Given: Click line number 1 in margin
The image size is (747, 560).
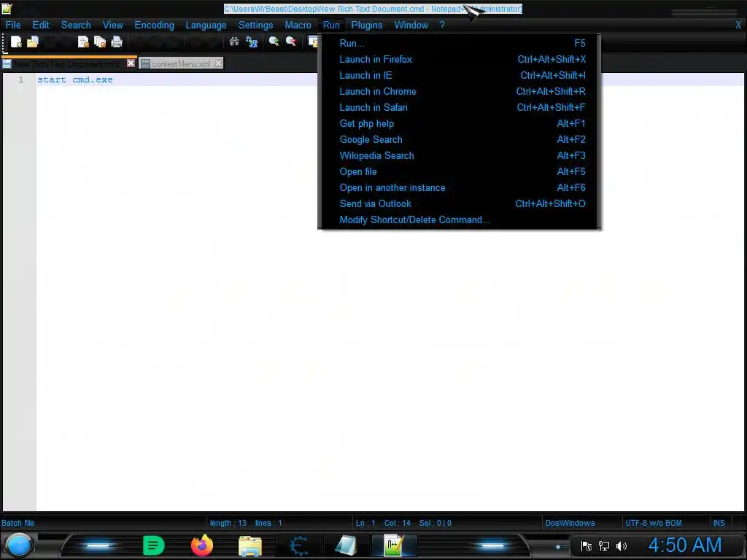Looking at the screenshot, I should pyautogui.click(x=20, y=79).
